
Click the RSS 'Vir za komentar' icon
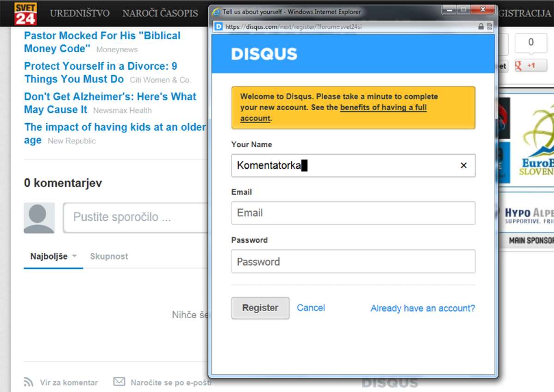point(29,382)
